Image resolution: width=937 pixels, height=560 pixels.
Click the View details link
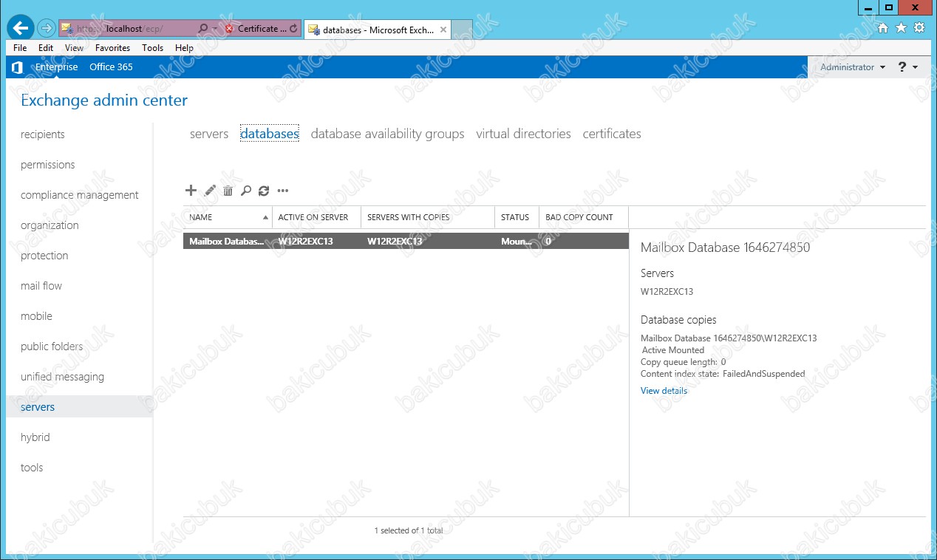(x=664, y=391)
